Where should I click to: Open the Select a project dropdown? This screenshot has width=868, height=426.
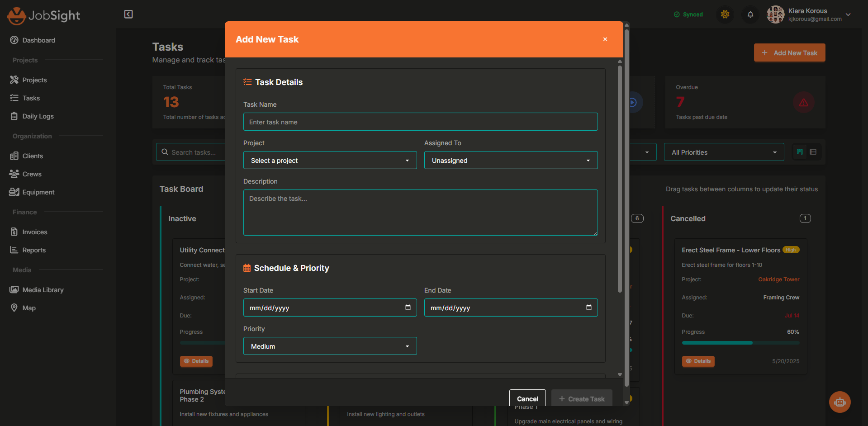[x=330, y=160]
